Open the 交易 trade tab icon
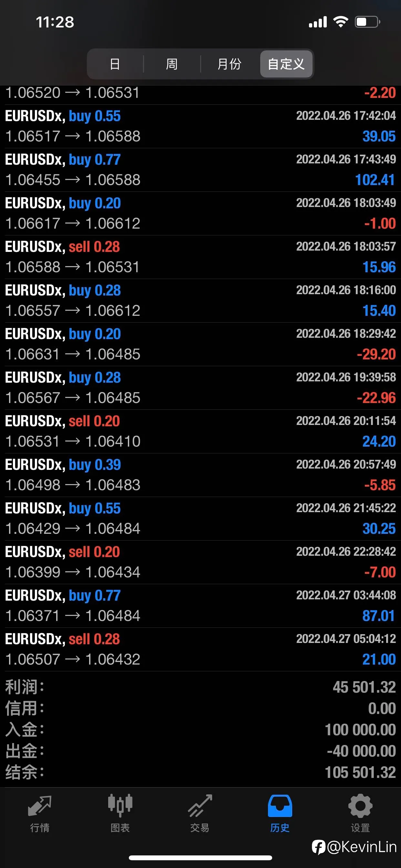The image size is (401, 868). point(200,806)
